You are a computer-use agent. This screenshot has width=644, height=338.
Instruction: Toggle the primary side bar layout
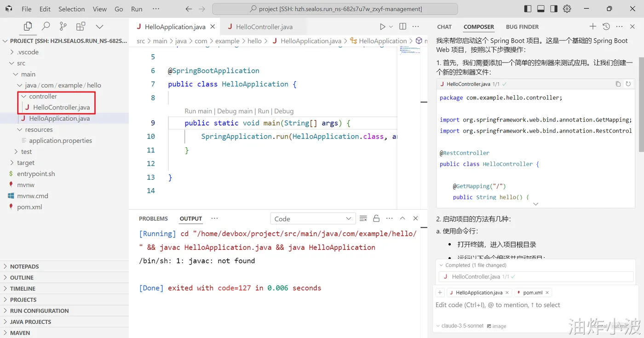(x=528, y=9)
